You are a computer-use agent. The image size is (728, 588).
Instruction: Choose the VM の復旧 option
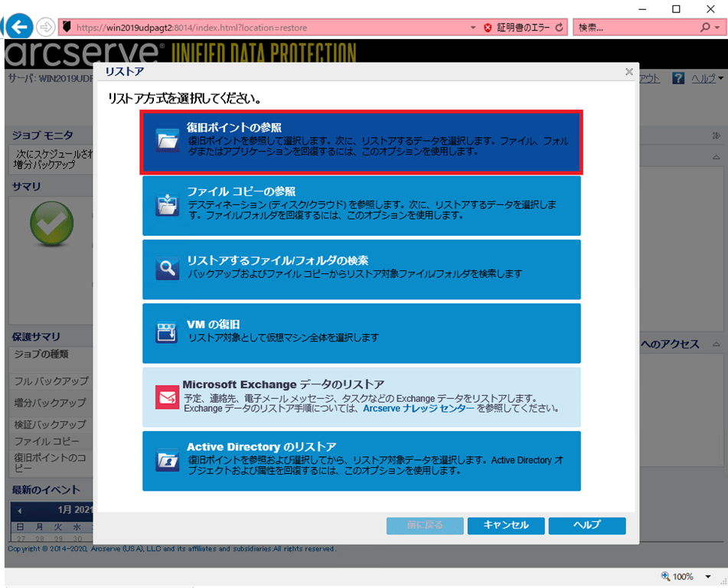[361, 334]
